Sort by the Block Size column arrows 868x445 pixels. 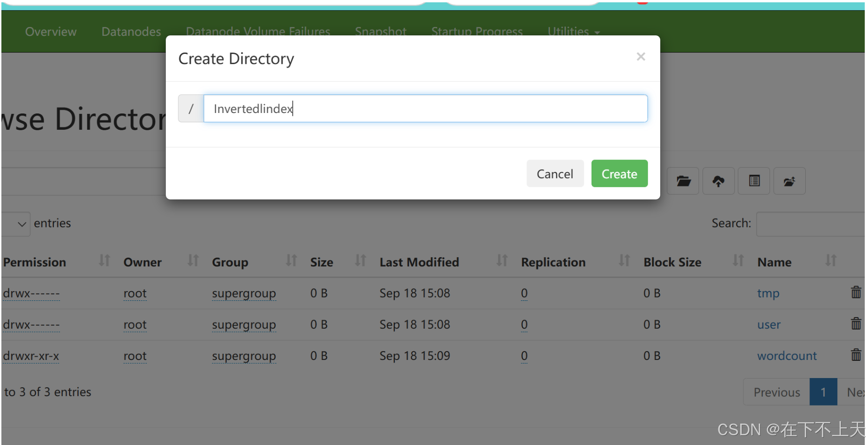738,261
